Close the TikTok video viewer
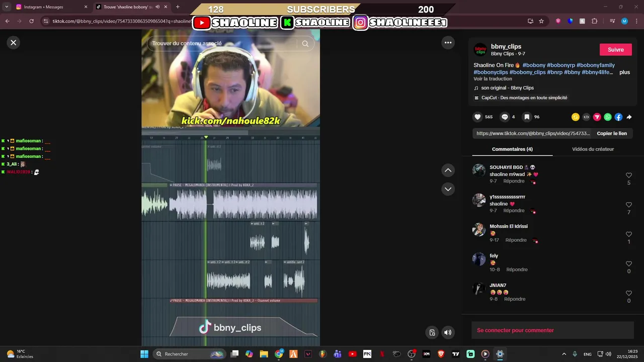 (14, 43)
